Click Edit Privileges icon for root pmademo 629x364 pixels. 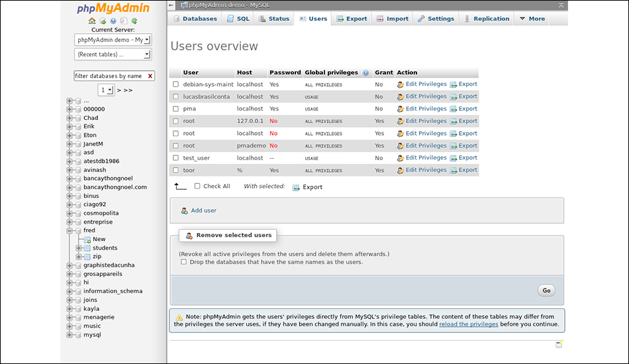point(401,146)
